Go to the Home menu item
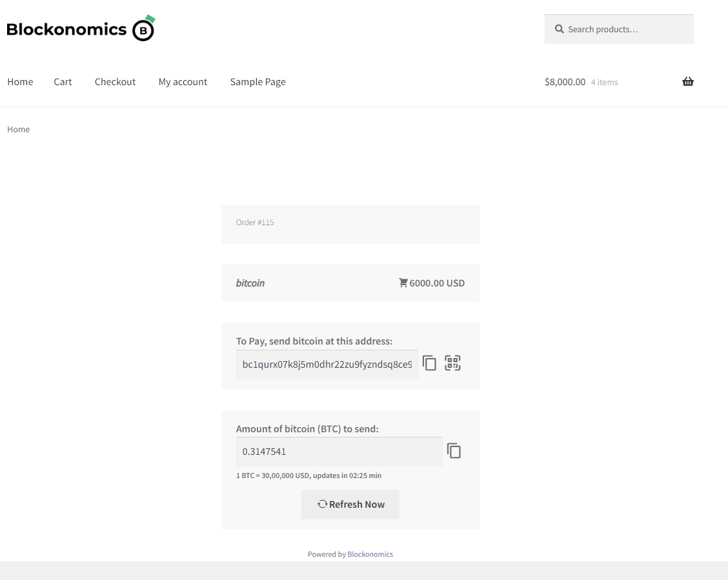 pyautogui.click(x=20, y=82)
